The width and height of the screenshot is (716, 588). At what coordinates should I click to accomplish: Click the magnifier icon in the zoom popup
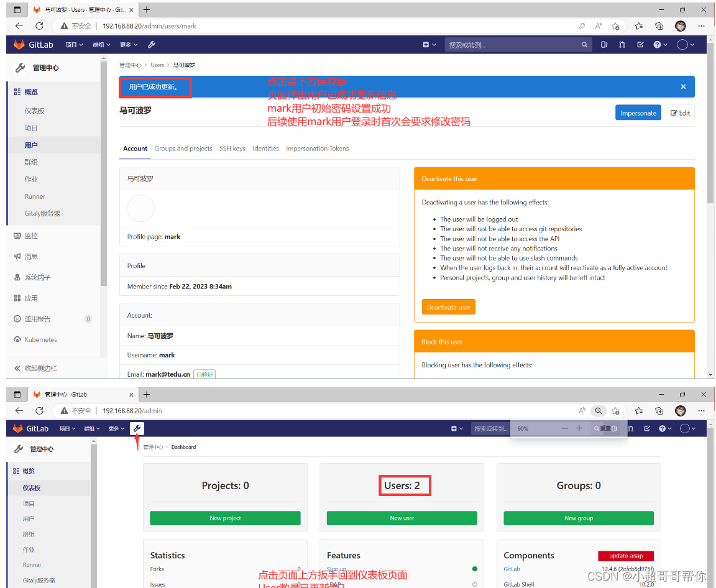(x=597, y=428)
